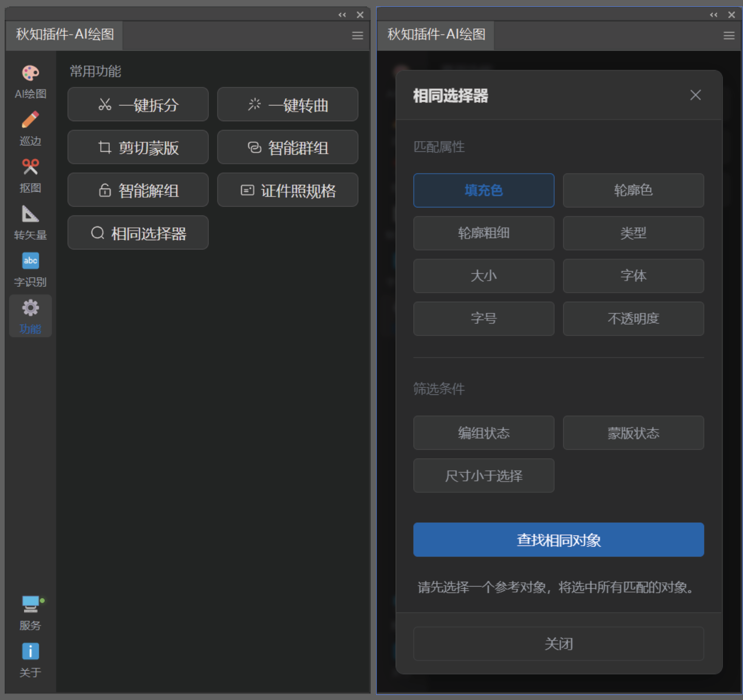Viewport: 743px width, 700px height.
Task: Toggle the 字体 match attribute
Action: (x=633, y=276)
